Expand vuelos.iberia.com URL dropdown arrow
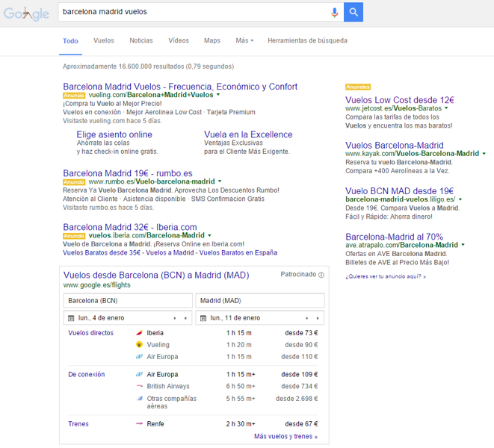This screenshot has height=448, width=494. (x=209, y=235)
